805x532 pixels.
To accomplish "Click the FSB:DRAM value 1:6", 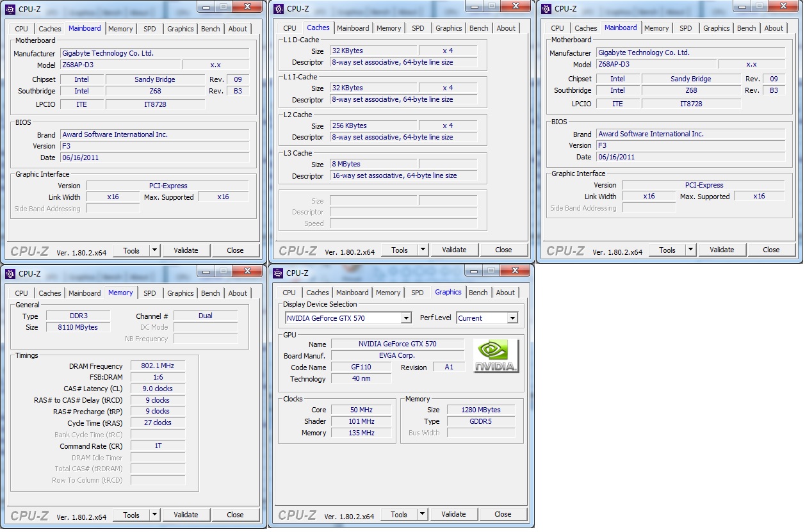I will (158, 377).
